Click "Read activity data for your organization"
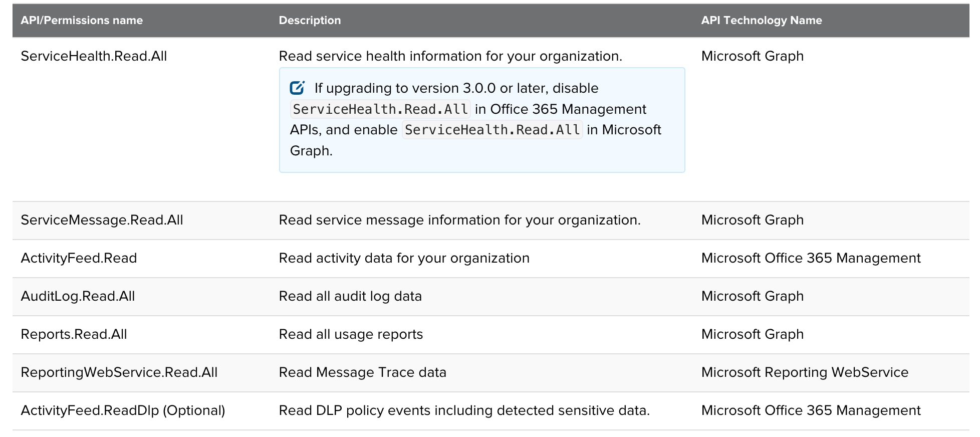Image resolution: width=980 pixels, height=437 pixels. [x=404, y=258]
